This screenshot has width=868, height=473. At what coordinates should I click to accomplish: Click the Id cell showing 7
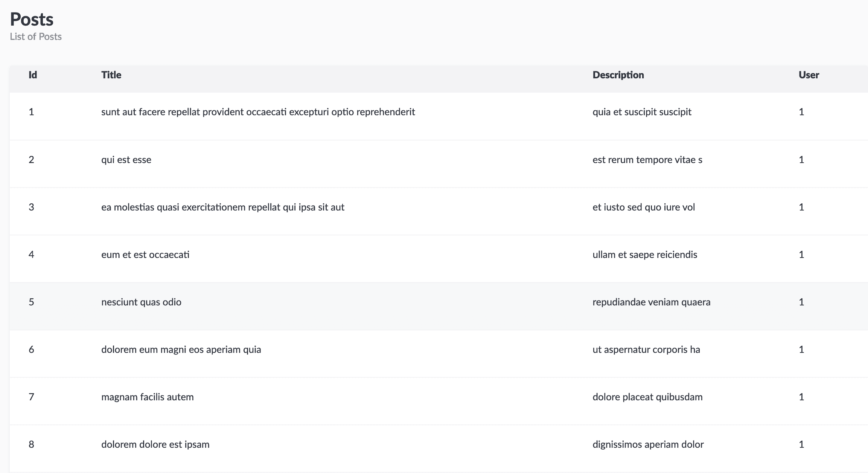[32, 397]
